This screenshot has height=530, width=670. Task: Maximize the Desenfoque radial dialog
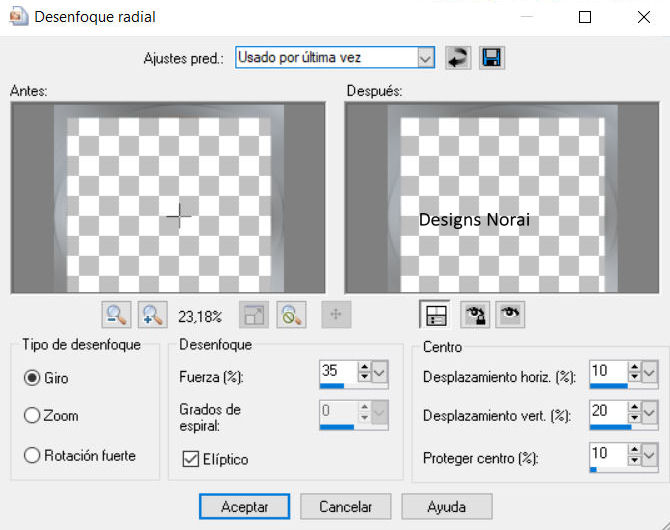click(585, 17)
